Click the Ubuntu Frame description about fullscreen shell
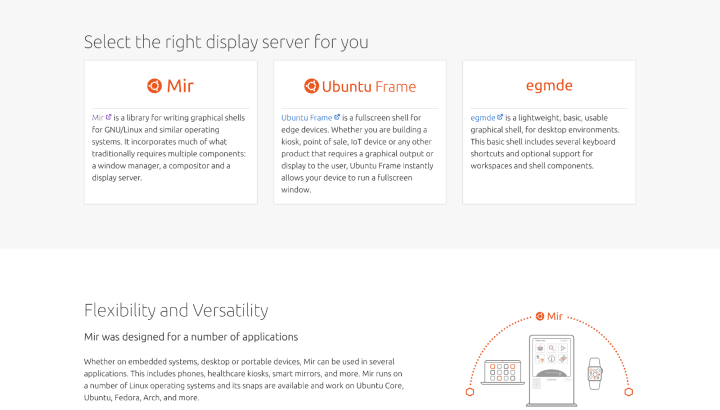 tap(359, 153)
